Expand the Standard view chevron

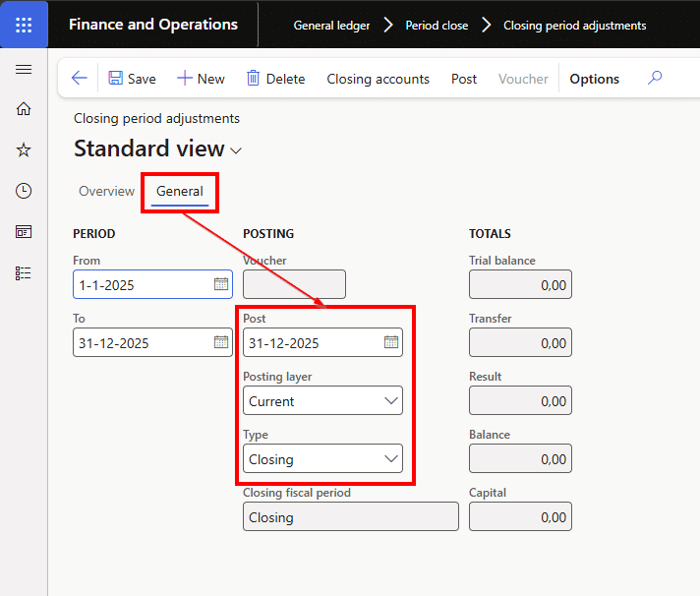[236, 150]
